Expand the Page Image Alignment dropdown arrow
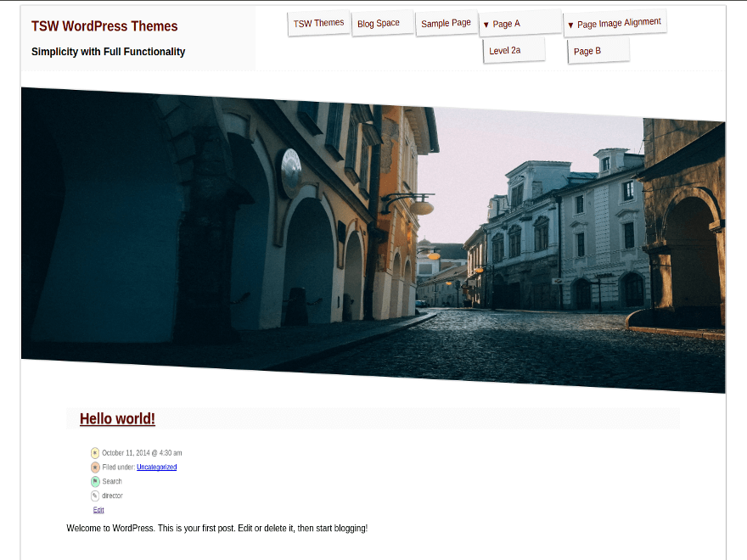 570,25
